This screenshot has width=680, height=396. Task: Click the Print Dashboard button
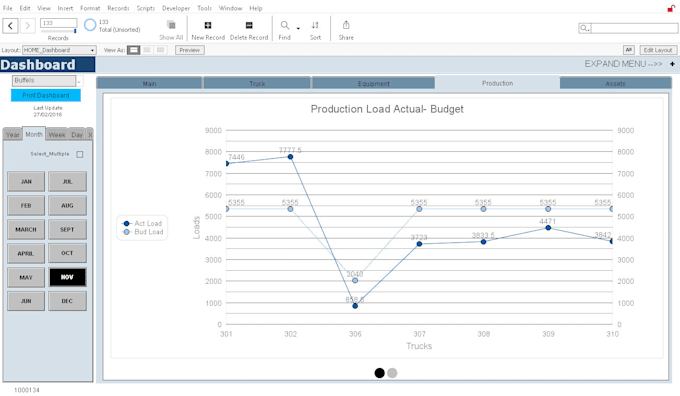(x=46, y=95)
